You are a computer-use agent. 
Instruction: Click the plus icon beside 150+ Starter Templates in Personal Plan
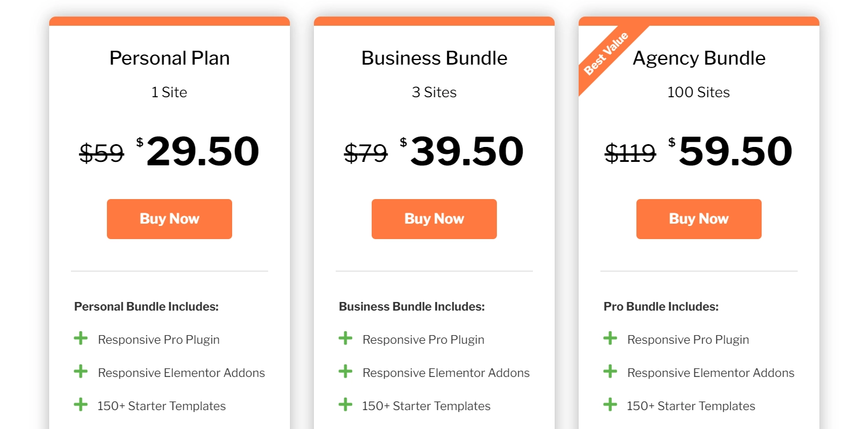pos(81,405)
